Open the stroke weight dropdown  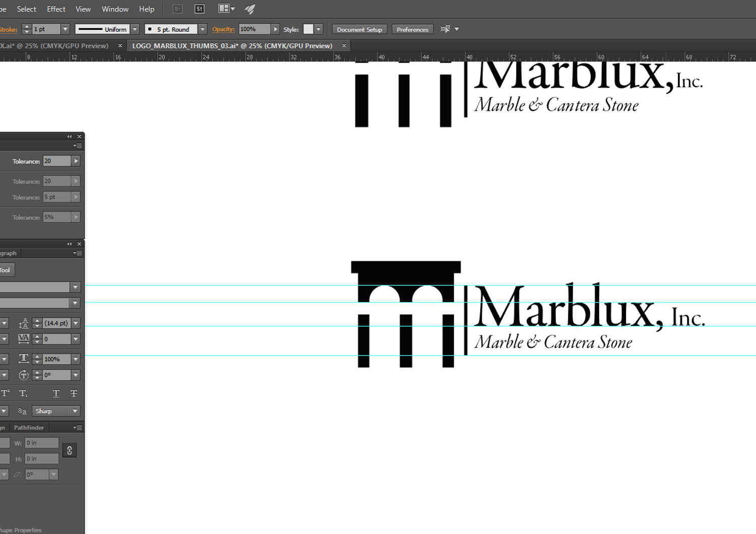[65, 29]
